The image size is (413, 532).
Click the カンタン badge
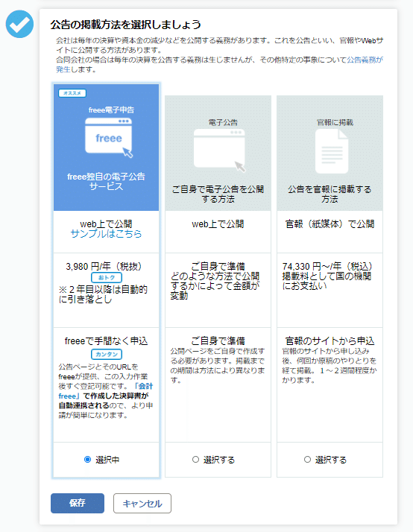coord(106,354)
